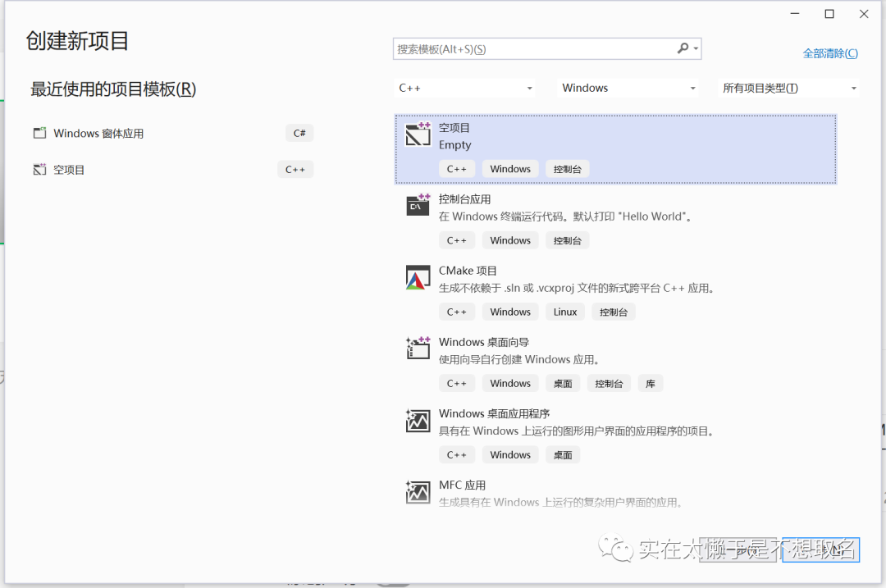Click the Windows 窗体应用 recent template icon
This screenshot has width=886, height=588.
39,133
